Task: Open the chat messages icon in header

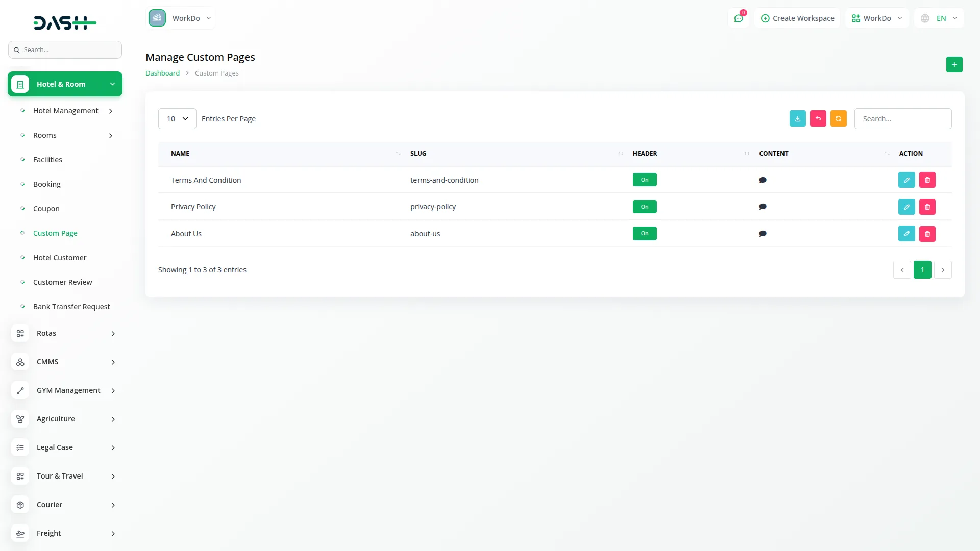Action: point(738,18)
